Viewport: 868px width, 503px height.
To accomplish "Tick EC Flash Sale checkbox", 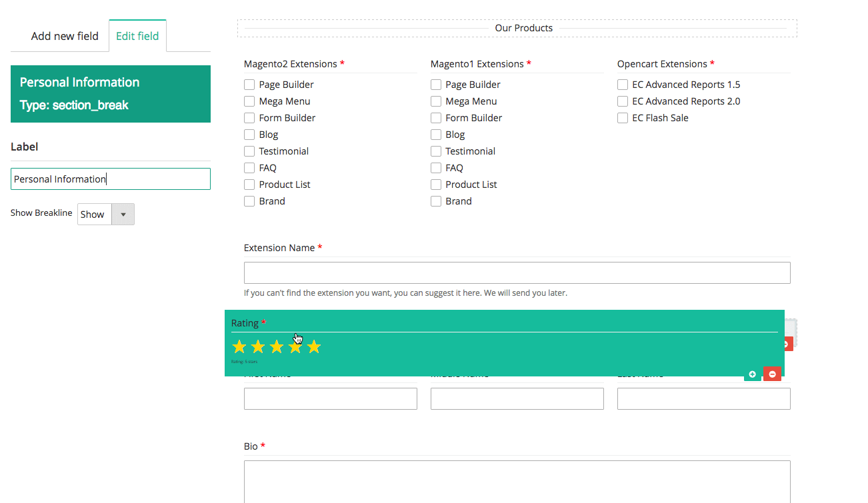I will tap(623, 118).
